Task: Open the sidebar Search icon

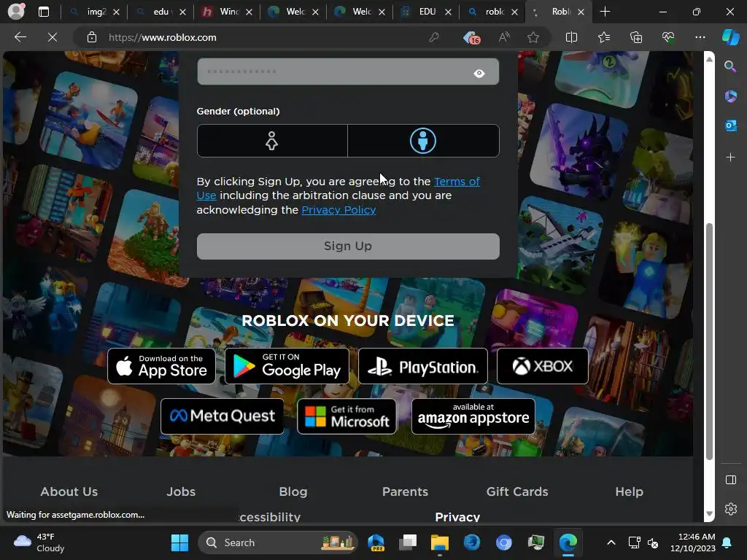Action: tap(730, 66)
